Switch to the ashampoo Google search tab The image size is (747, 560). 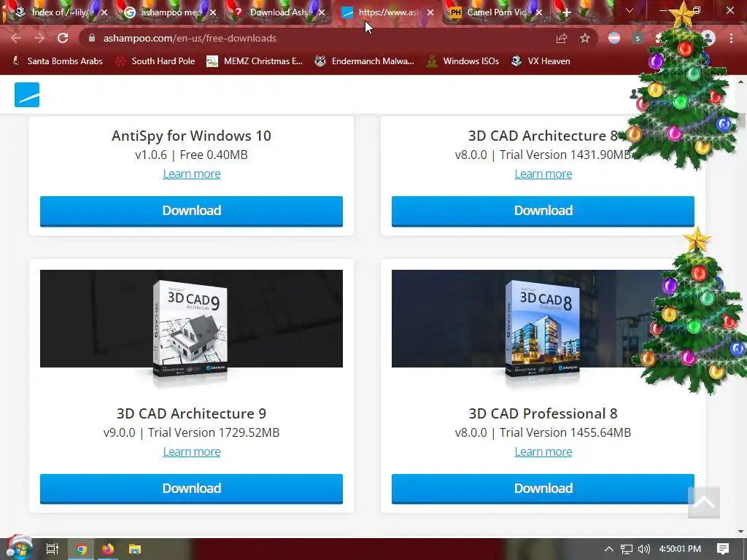[167, 12]
